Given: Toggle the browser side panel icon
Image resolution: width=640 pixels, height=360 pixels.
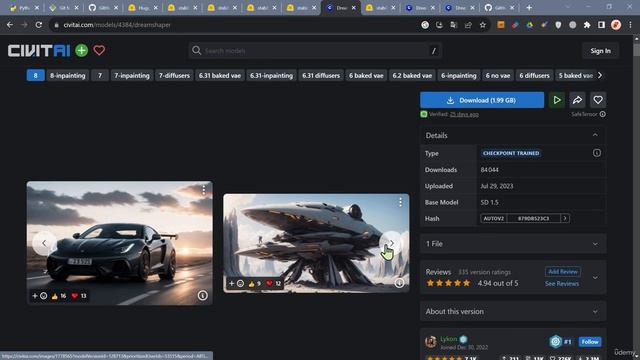Looking at the screenshot, I should 601,25.
